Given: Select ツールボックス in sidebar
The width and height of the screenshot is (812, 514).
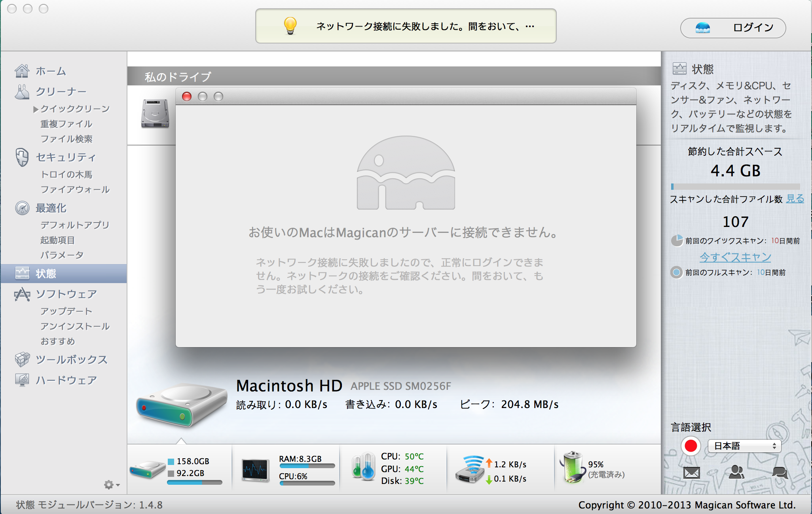Looking at the screenshot, I should [71, 360].
